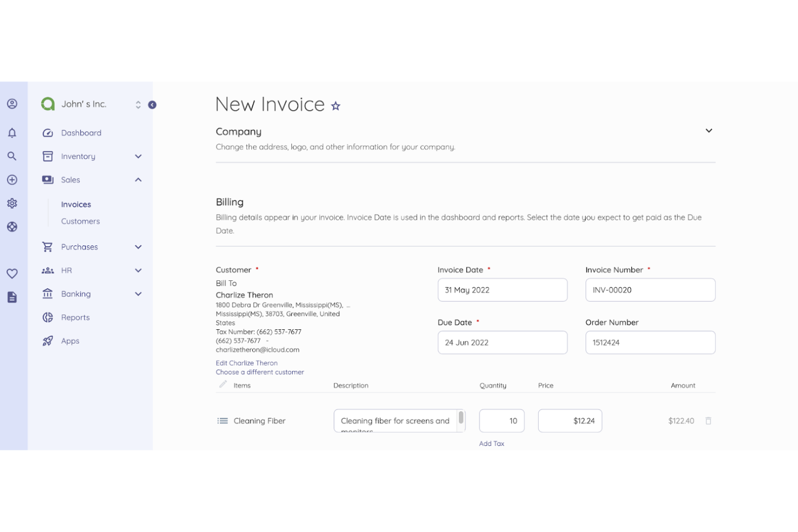Expand the Company section chevron
Image resolution: width=798 pixels, height=532 pixels.
[x=708, y=131]
